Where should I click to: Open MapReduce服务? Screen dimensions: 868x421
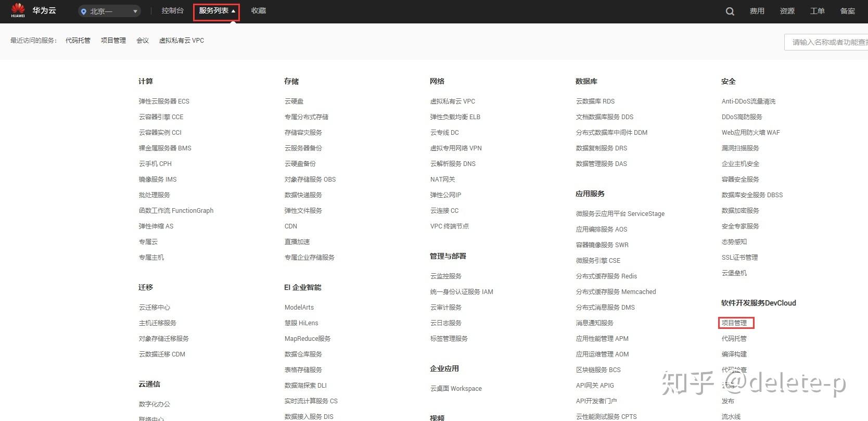tap(308, 339)
